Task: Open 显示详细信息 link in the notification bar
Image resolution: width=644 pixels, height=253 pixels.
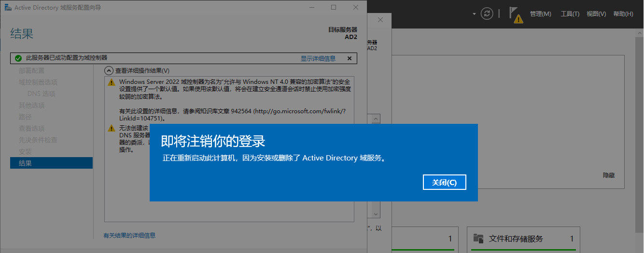Action: (318, 58)
